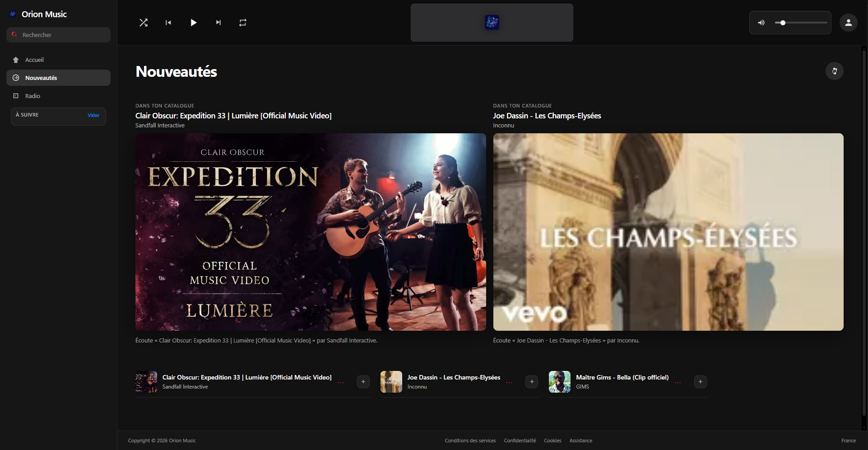This screenshot has height=450, width=868.
Task: Open more options for the Joe Dassin row
Action: point(509,382)
